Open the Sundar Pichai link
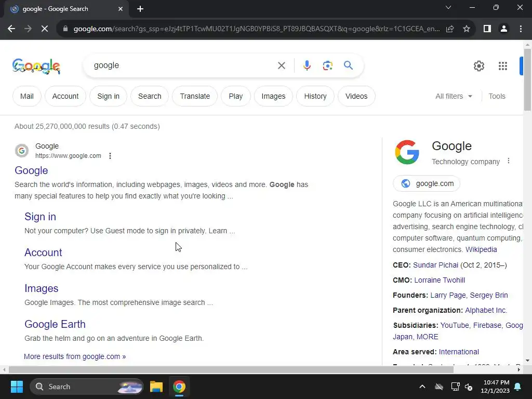 click(436, 265)
